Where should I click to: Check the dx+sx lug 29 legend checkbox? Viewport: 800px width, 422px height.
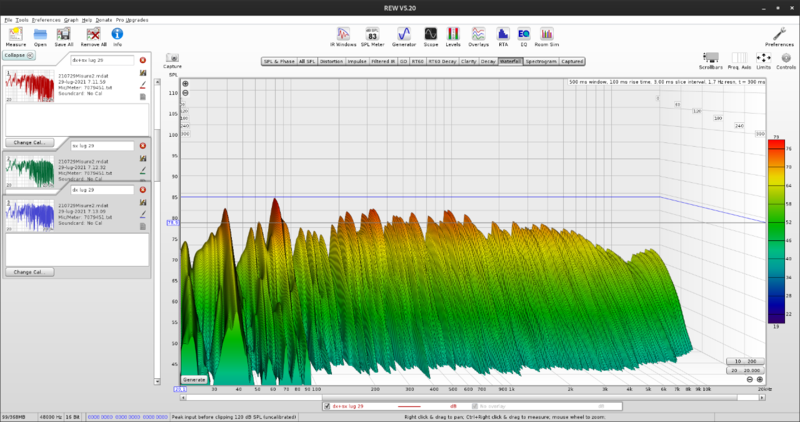(329, 406)
